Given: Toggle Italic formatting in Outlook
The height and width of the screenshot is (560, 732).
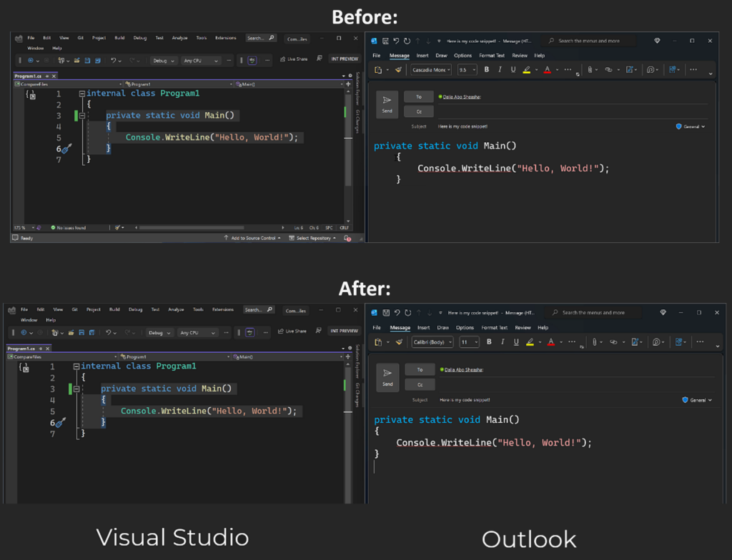Looking at the screenshot, I should coord(500,69).
